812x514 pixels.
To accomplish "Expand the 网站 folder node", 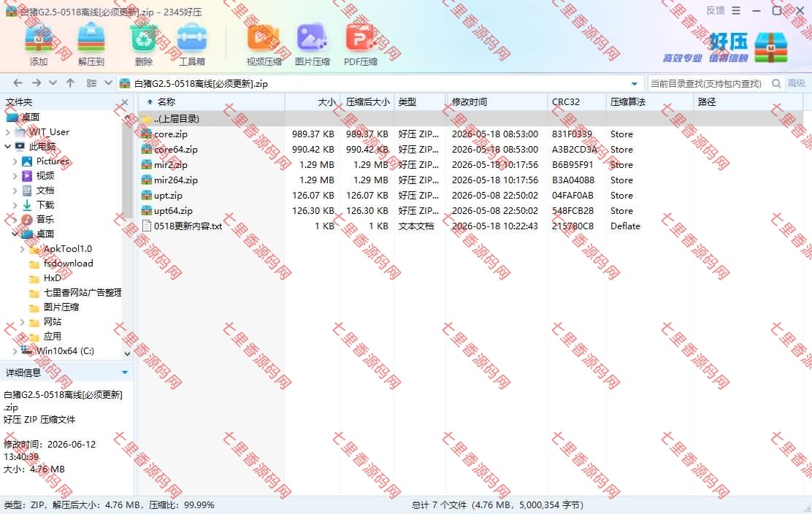I will pyautogui.click(x=22, y=322).
